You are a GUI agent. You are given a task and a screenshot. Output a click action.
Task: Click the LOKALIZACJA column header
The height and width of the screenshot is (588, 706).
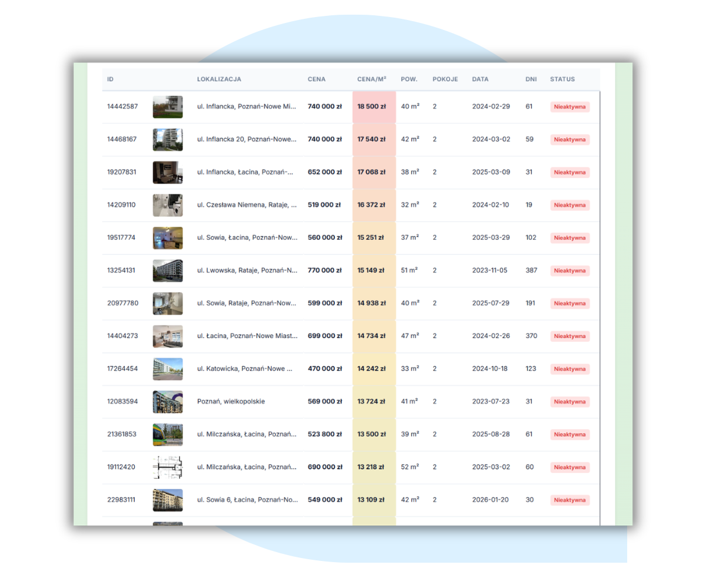coord(219,79)
